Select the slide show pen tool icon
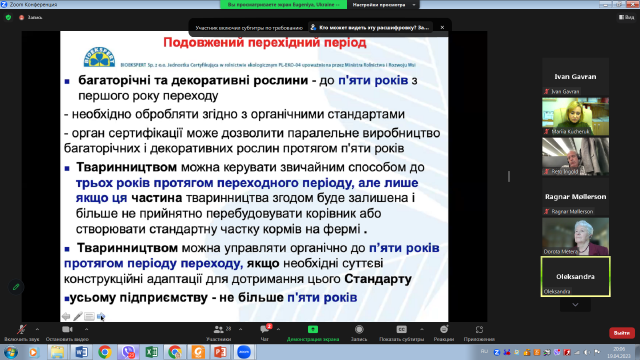The image size is (640, 360). pyautogui.click(x=78, y=316)
